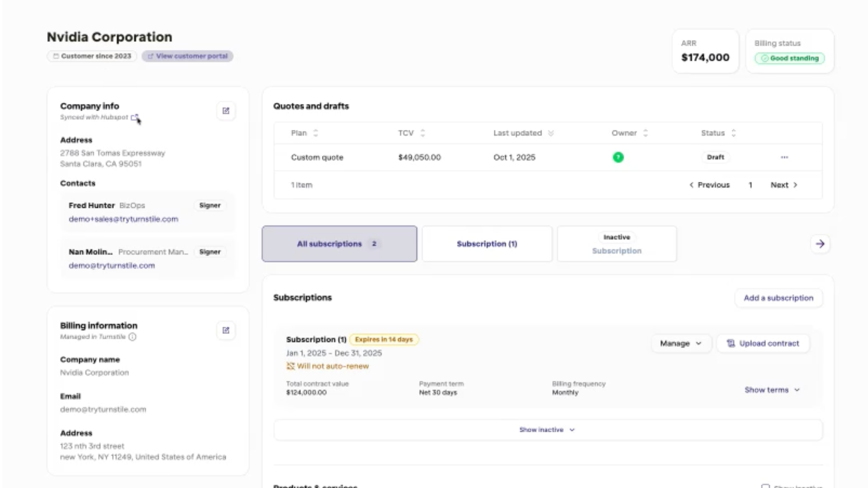868x488 pixels.
Task: Open the Hubspot sync external link icon
Action: pos(134,118)
